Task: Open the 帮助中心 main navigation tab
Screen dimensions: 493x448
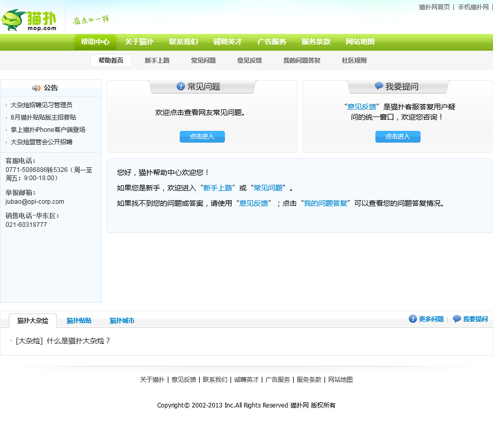Action: click(x=96, y=42)
